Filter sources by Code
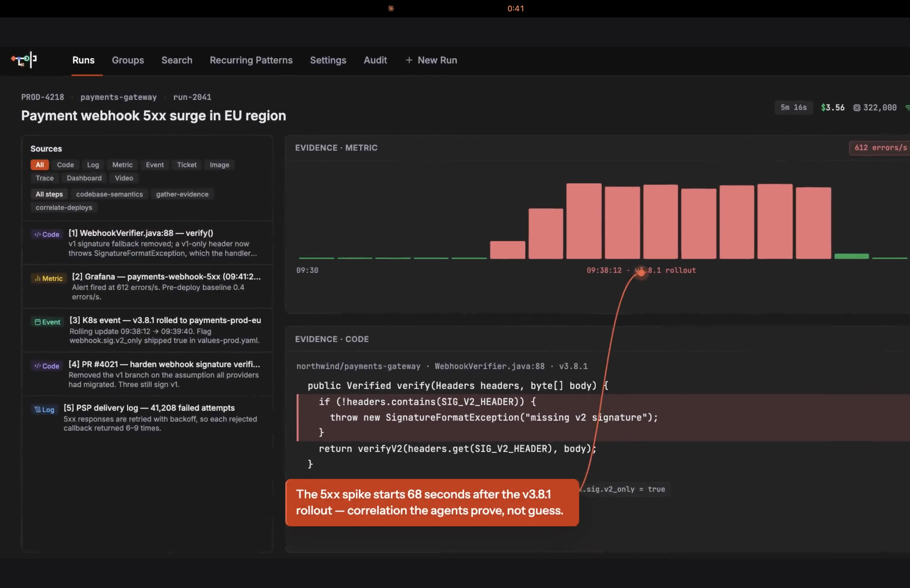This screenshot has height=588, width=910. click(x=65, y=165)
